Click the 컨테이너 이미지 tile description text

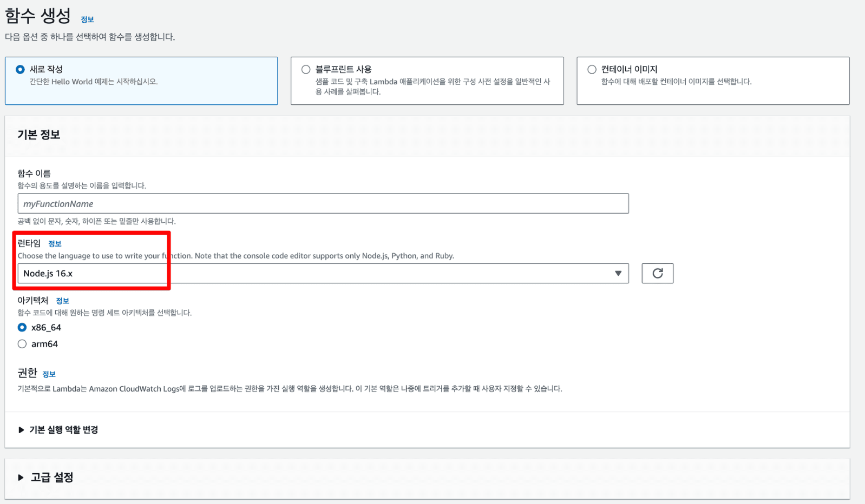pos(676,82)
